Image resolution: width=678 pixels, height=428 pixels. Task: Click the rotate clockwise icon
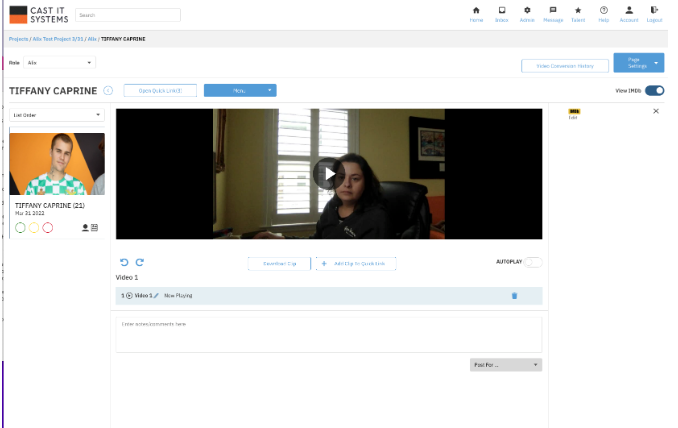coord(140,262)
